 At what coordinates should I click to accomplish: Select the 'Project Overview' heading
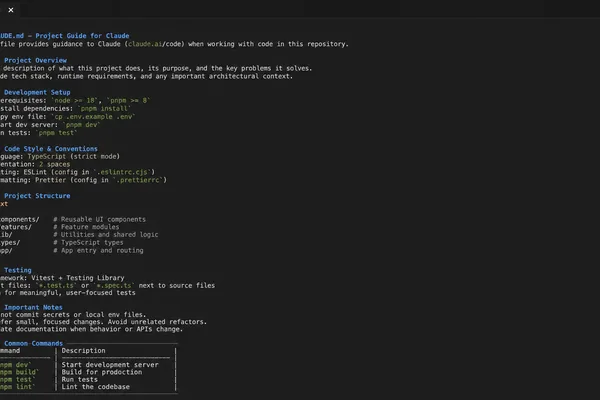[x=35, y=60]
